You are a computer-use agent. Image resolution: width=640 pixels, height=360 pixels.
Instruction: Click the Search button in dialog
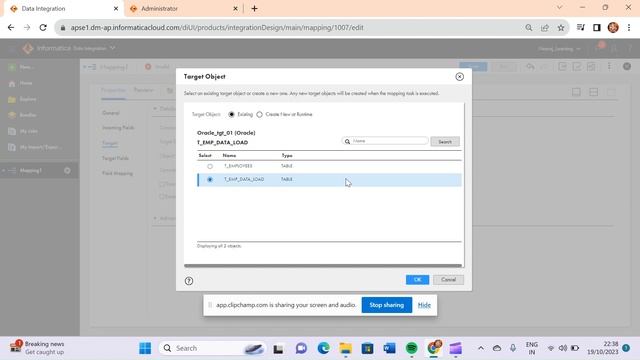tap(445, 142)
